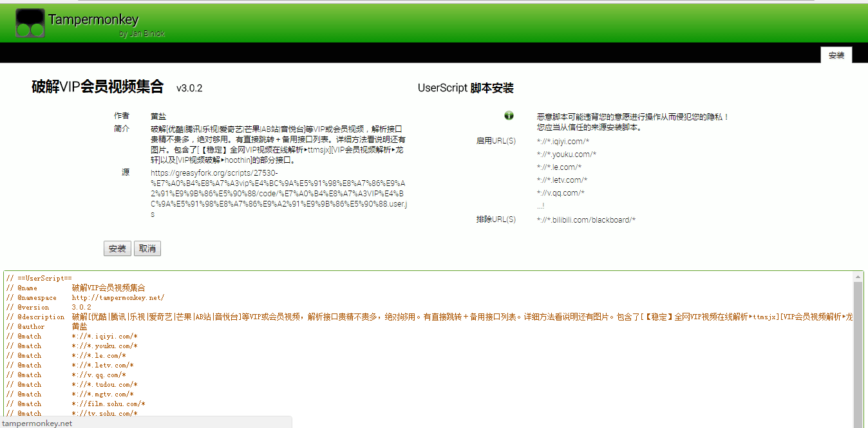Click the script description paragraph

click(279, 144)
